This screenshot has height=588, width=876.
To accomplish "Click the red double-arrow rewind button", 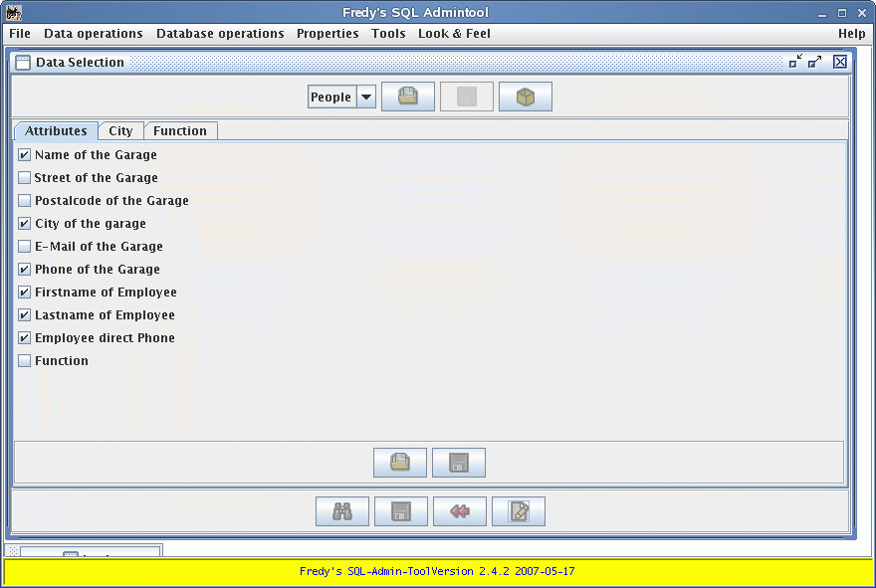I will pyautogui.click(x=459, y=511).
